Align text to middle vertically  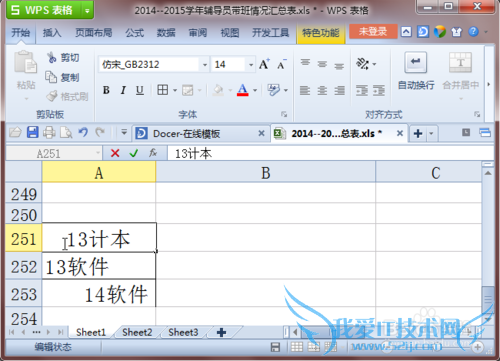(x=322, y=64)
